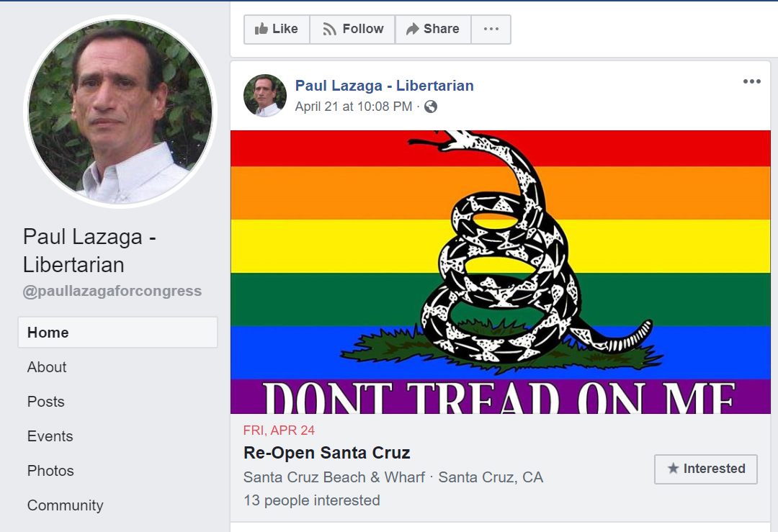Open the page actions ellipsis menu
The width and height of the screenshot is (778, 532).
click(491, 30)
